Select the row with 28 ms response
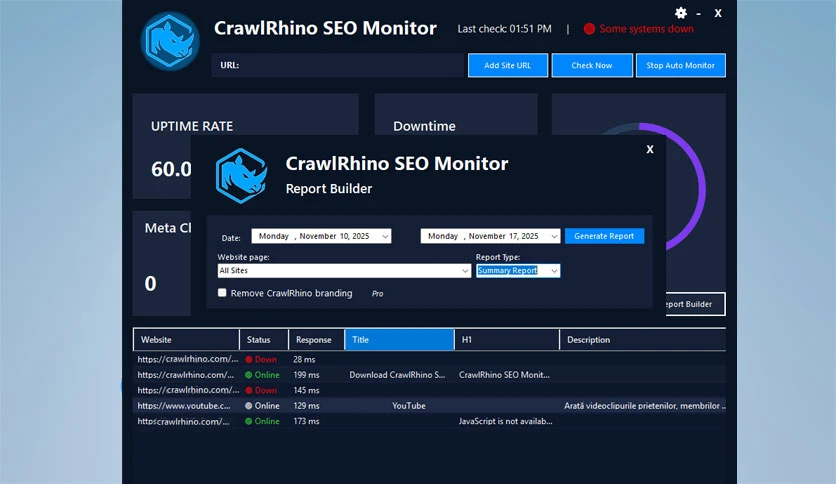 pyautogui.click(x=429, y=359)
